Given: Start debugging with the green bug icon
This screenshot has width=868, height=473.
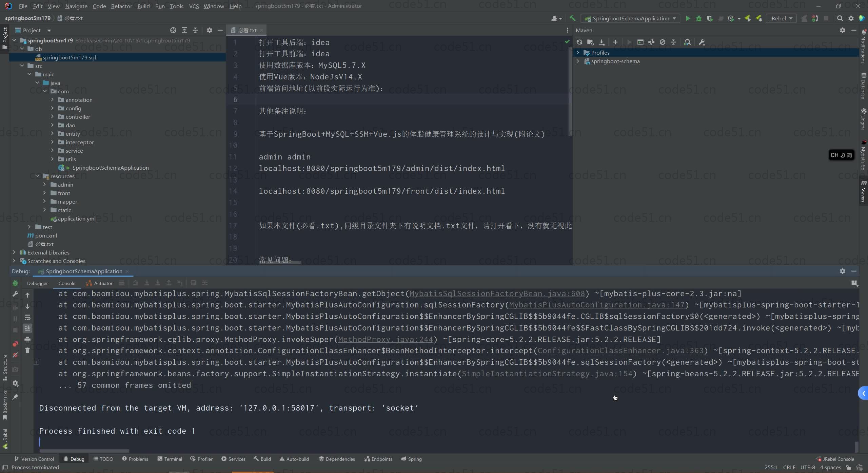Looking at the screenshot, I should (698, 18).
